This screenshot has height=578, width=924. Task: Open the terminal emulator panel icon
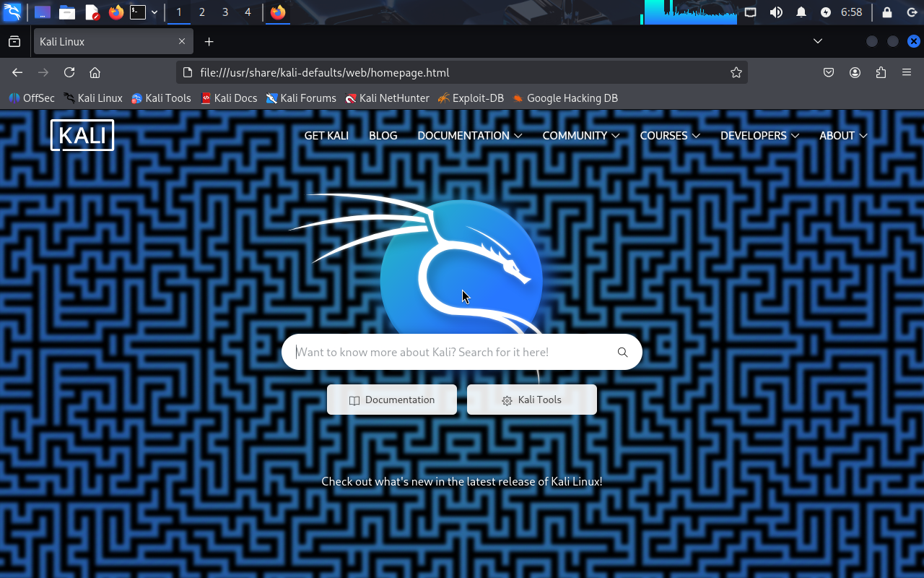tap(138, 12)
